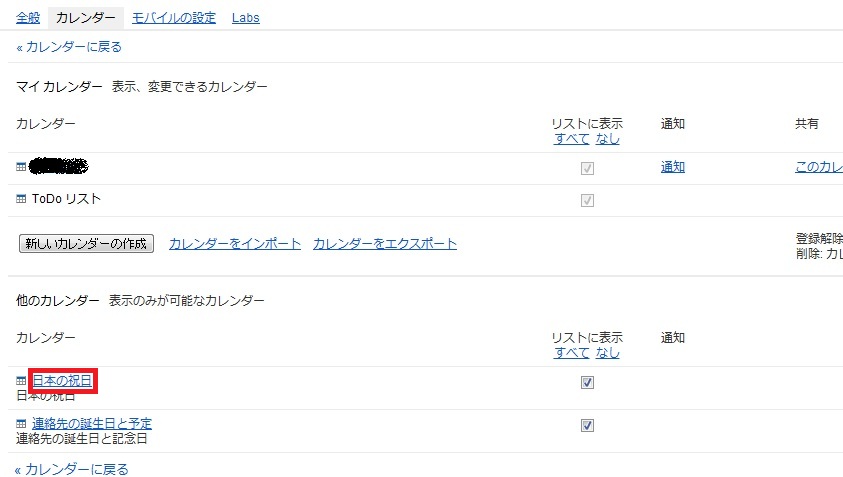Click すべて under My Calendars list column

pos(571,139)
